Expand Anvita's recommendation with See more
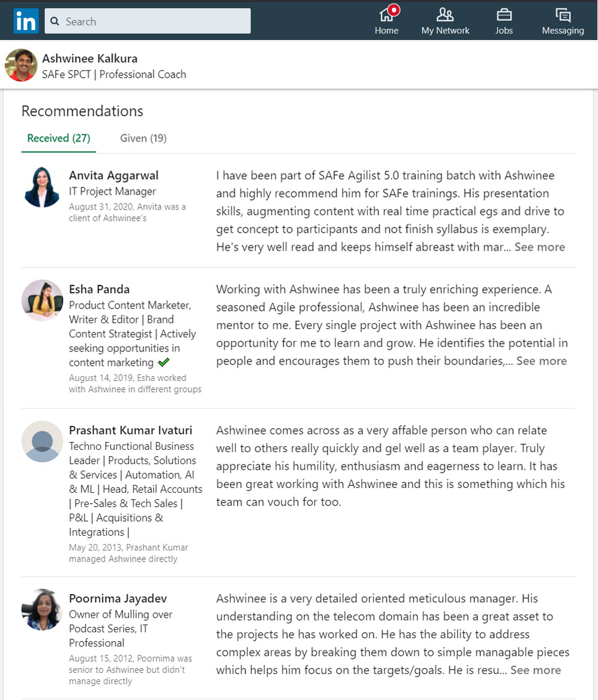This screenshot has width=598, height=700. (x=540, y=247)
